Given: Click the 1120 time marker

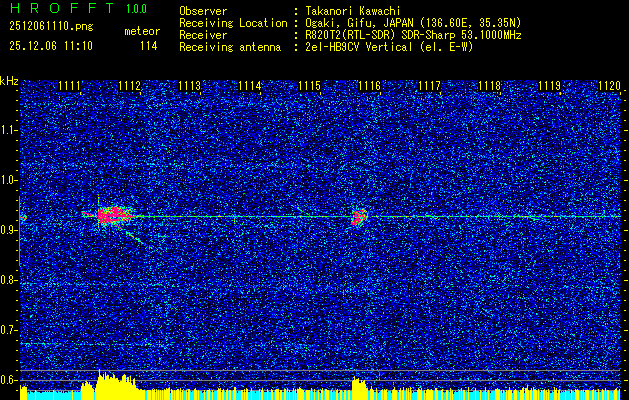Looking at the screenshot, I should tap(609, 86).
